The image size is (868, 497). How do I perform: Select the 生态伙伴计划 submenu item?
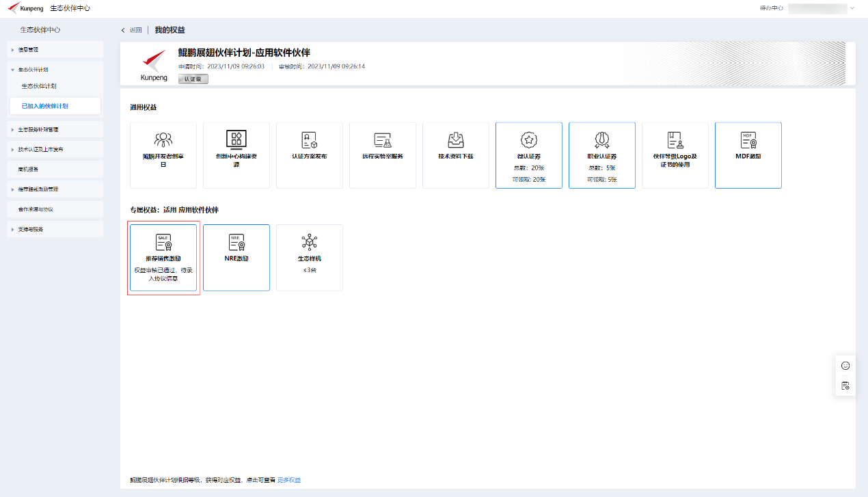(39, 86)
